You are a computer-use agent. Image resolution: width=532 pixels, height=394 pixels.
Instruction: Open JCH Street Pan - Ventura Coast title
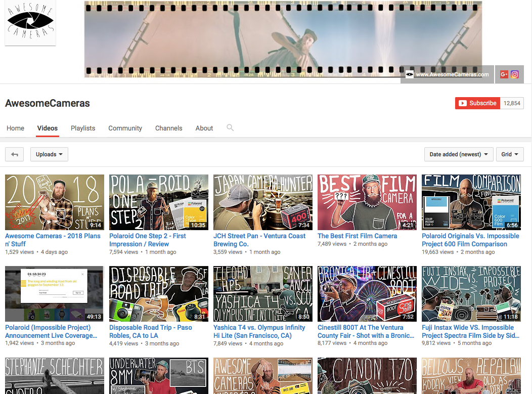[x=259, y=240]
